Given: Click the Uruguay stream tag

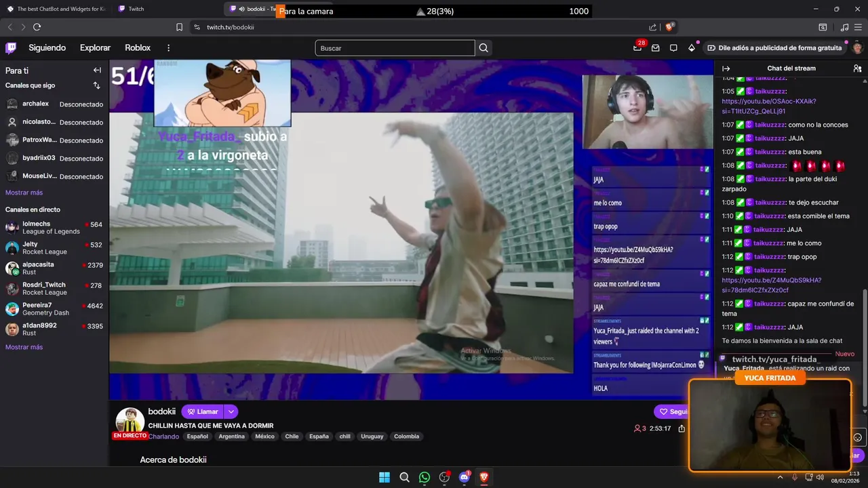Looking at the screenshot, I should click(372, 436).
